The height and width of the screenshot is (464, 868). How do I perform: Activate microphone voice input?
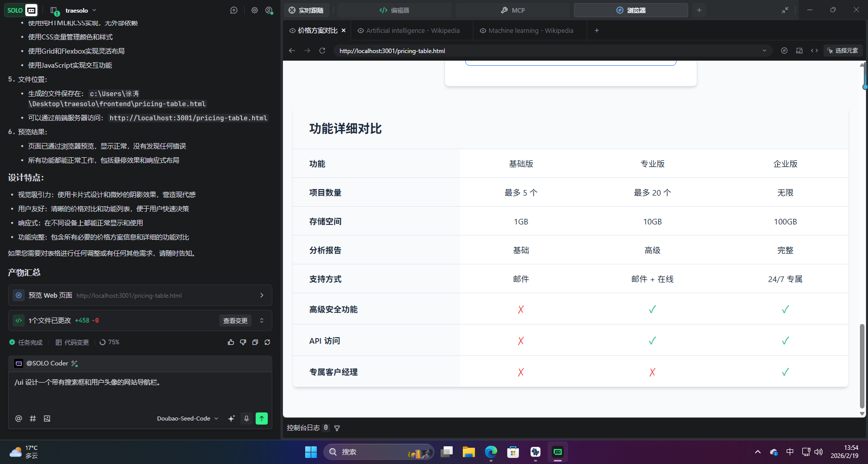click(247, 419)
